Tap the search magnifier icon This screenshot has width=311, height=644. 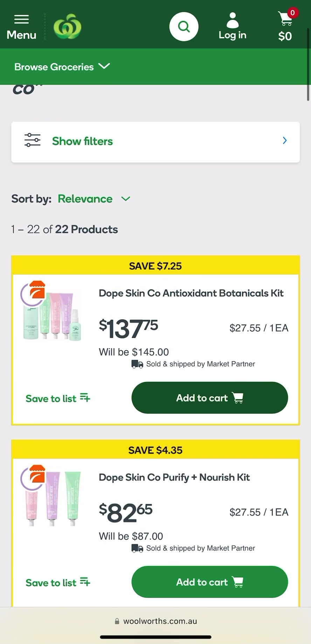pos(184,27)
